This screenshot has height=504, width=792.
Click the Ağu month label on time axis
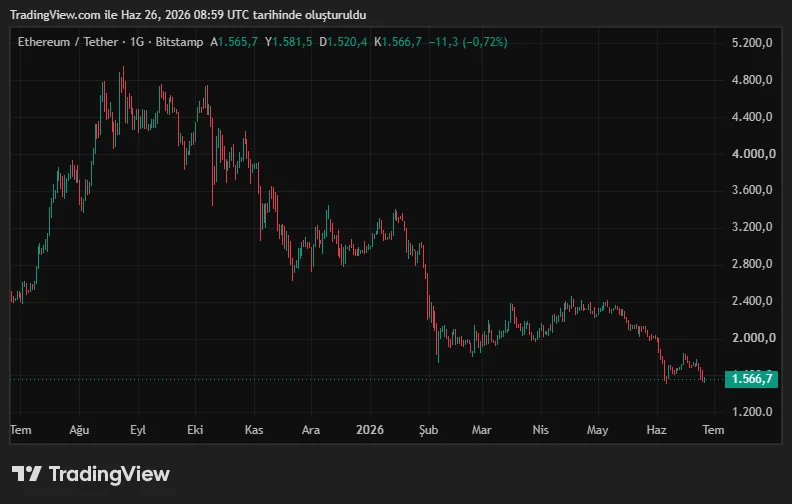(x=79, y=430)
